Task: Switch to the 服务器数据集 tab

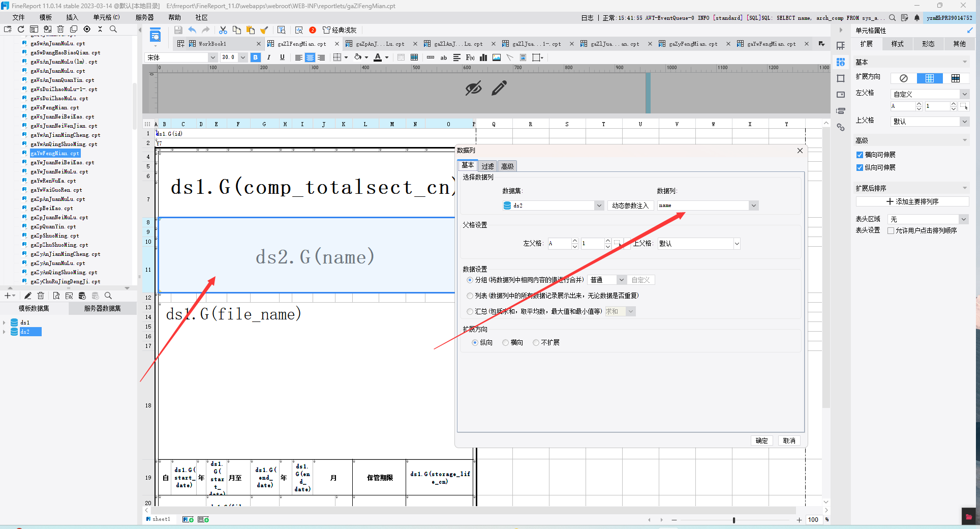Action: pos(103,308)
